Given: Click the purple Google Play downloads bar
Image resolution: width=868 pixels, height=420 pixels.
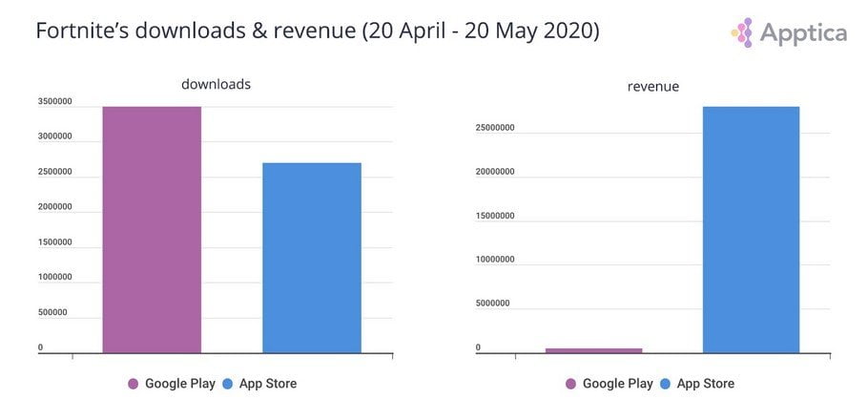Looking at the screenshot, I should pos(152,229).
